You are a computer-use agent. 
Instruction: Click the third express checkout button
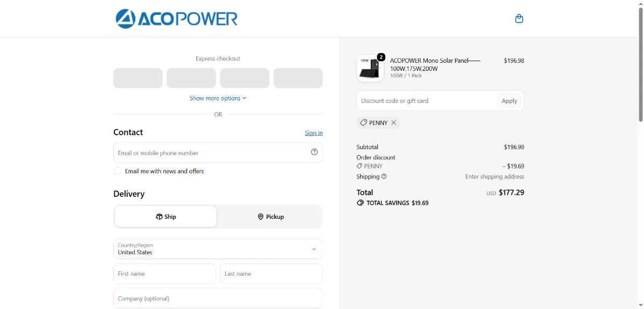tap(245, 78)
